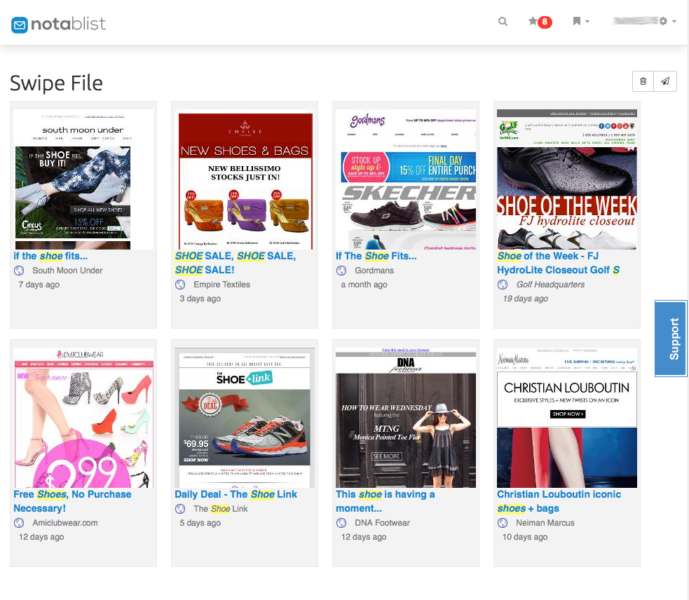The image size is (689, 600).
Task: Click the paper plane send icon
Action: tap(665, 81)
